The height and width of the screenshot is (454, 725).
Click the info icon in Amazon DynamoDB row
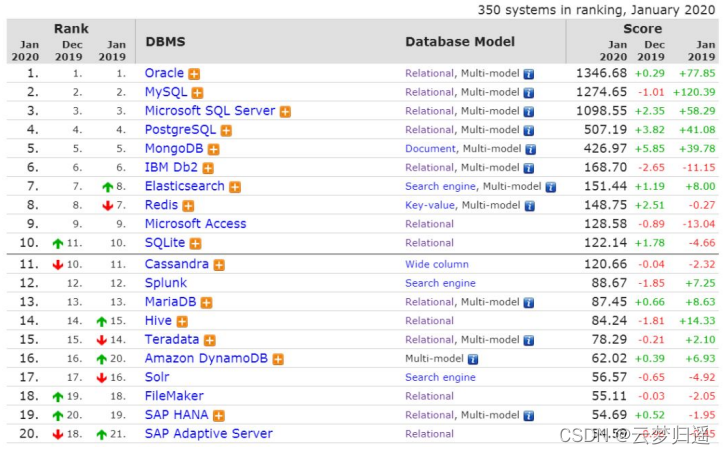pyautogui.click(x=473, y=359)
